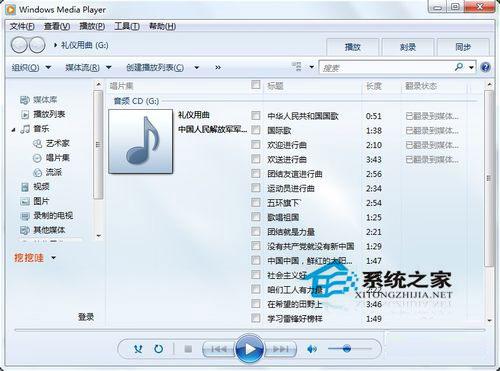The height and width of the screenshot is (371, 500).
Task: Click the album art music note thumbnail
Action: (141, 141)
